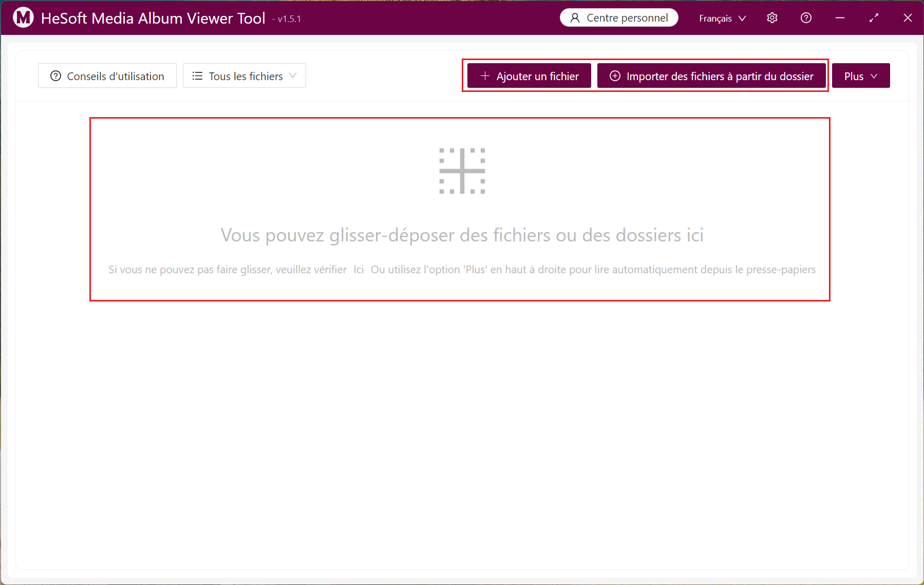Expand the Français language dropdown
This screenshot has height=585, width=924.
tap(722, 18)
